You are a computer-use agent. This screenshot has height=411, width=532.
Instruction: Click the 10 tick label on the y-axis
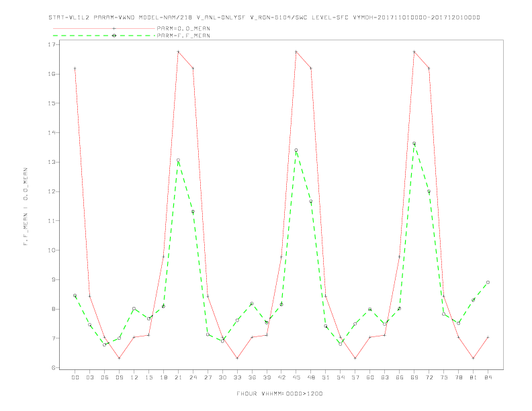[52, 250]
